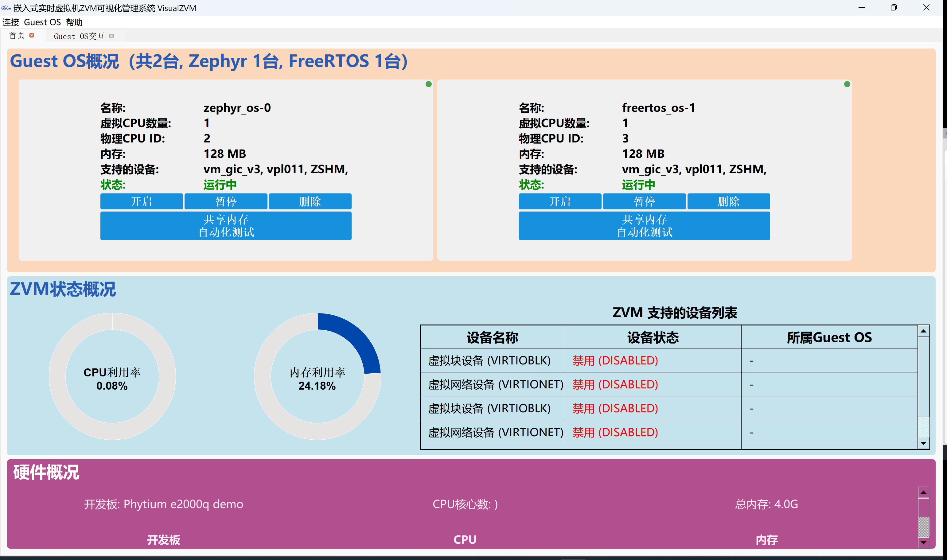This screenshot has width=947, height=560.
Task: Click 禁用 (DISABLED) status in first row
Action: coord(615,360)
